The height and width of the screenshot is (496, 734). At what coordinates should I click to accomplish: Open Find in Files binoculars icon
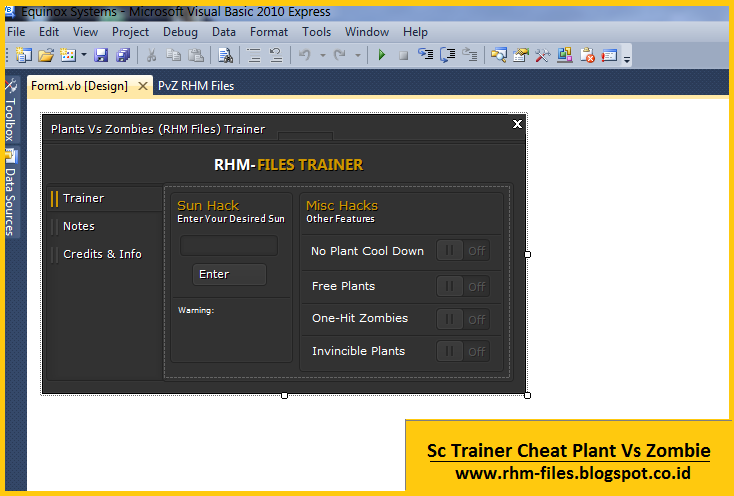[225, 55]
